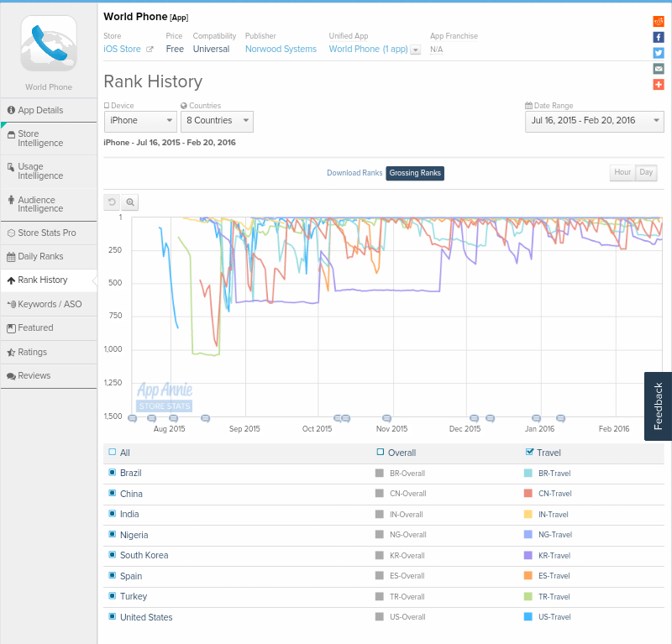
Task: Open more sharing options with plus icon
Action: click(659, 84)
